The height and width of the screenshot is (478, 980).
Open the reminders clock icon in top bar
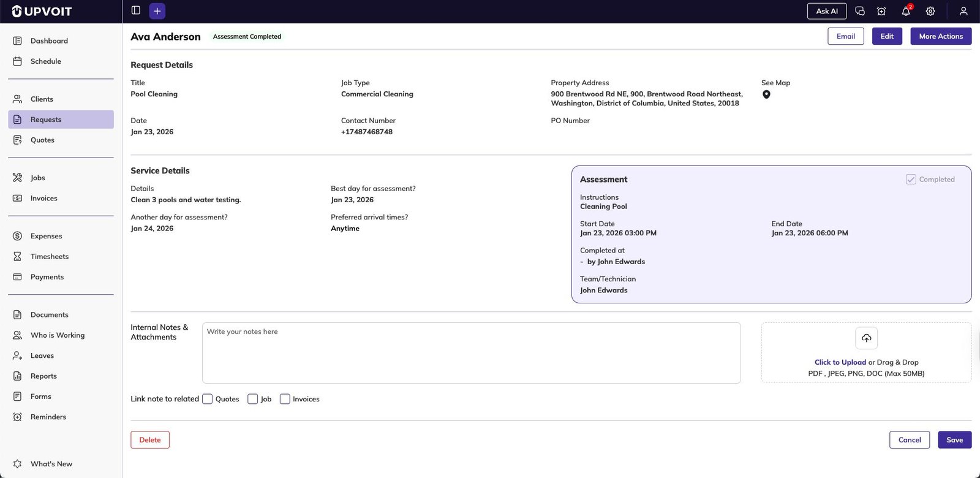click(x=881, y=11)
